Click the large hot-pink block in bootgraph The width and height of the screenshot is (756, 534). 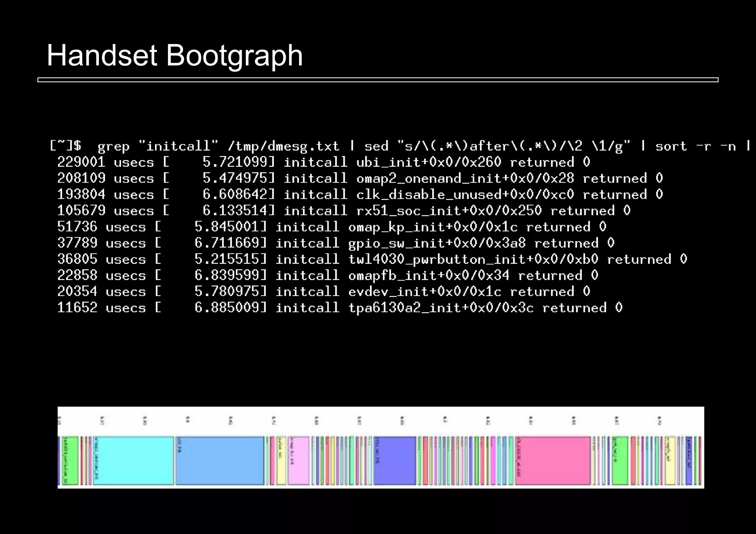click(x=553, y=461)
